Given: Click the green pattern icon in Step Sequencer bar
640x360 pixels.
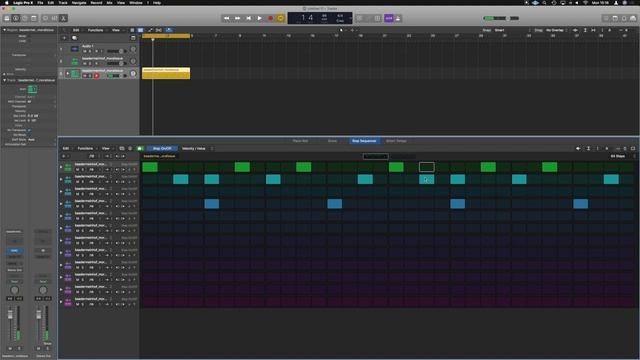Looking at the screenshot, I should pyautogui.click(x=140, y=149).
